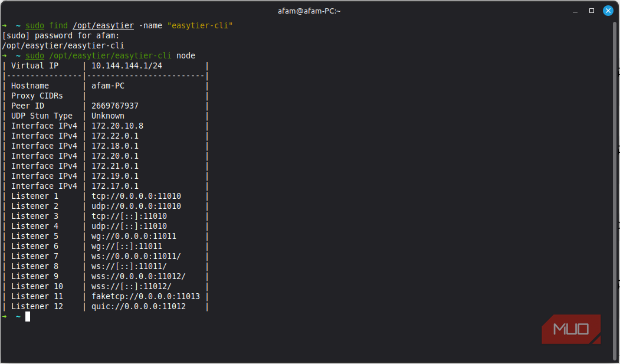Click interface address 172.18.0.1
Screen dimensions: 620x364
(115, 146)
